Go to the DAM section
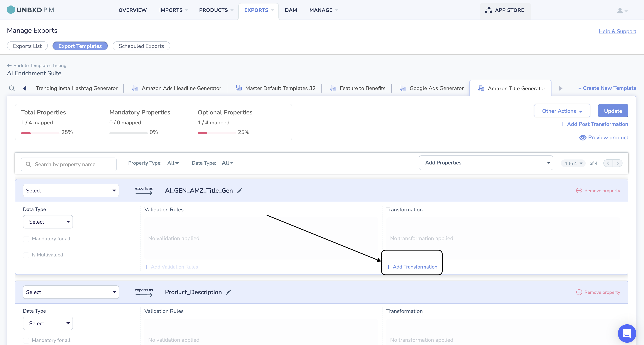Image resolution: width=644 pixels, height=345 pixels. coord(291,10)
